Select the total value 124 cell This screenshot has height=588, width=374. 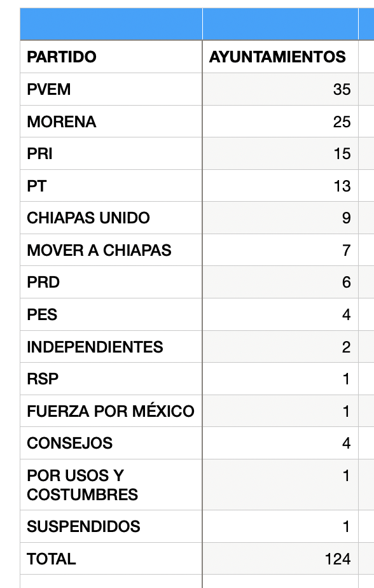280,558
